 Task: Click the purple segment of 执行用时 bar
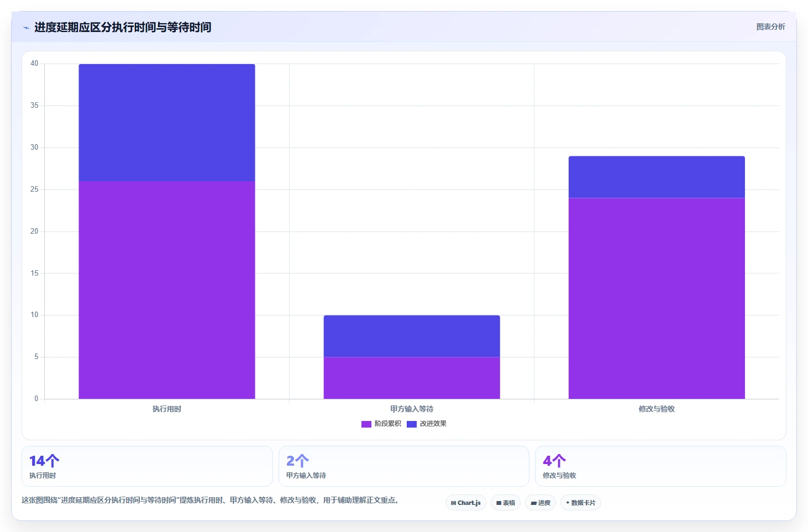tap(167, 290)
